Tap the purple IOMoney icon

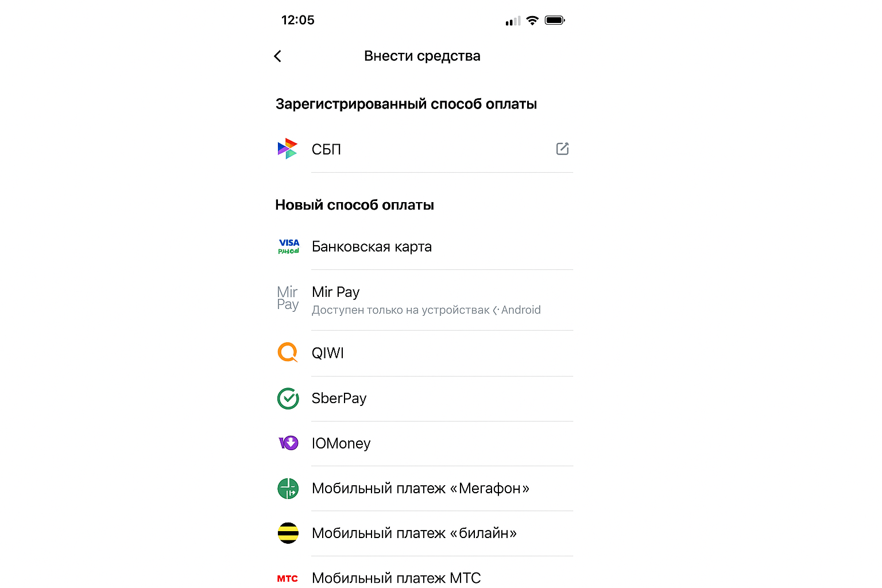tap(288, 443)
